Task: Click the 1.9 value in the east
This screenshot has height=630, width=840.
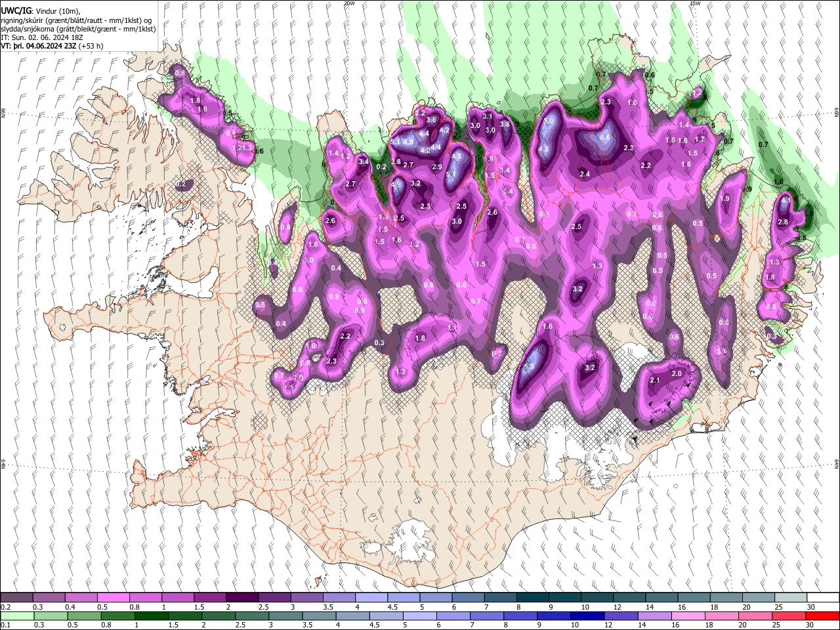Action: tap(725, 199)
